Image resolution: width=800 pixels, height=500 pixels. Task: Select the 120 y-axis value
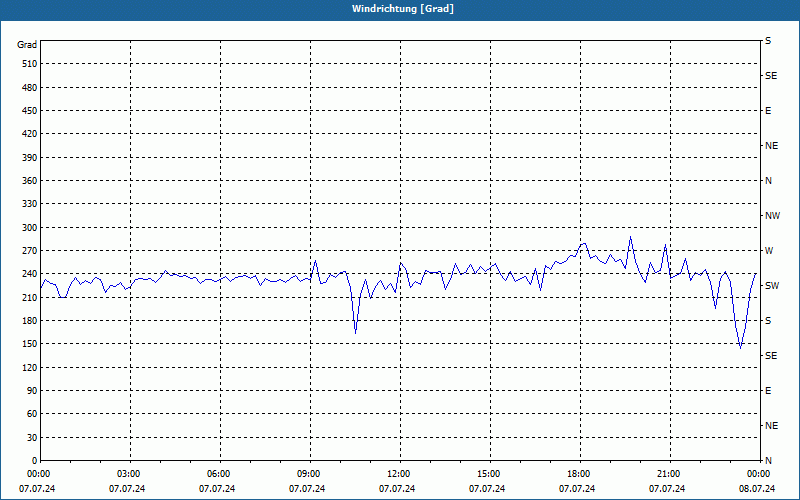[x=30, y=367]
